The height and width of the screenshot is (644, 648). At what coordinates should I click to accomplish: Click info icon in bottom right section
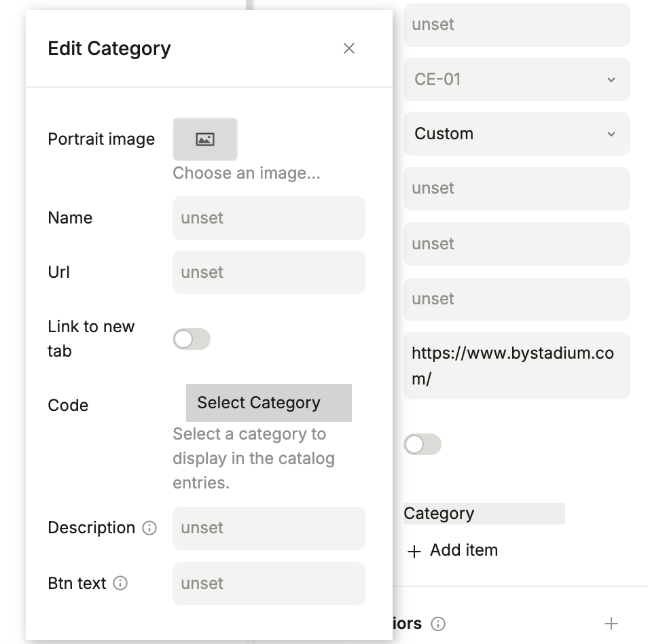click(x=439, y=624)
